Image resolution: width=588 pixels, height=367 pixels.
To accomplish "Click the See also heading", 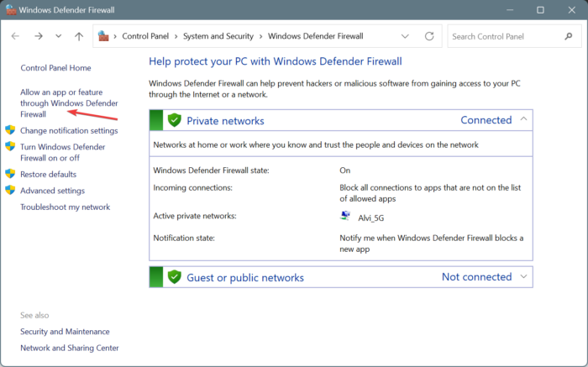I will [34, 315].
